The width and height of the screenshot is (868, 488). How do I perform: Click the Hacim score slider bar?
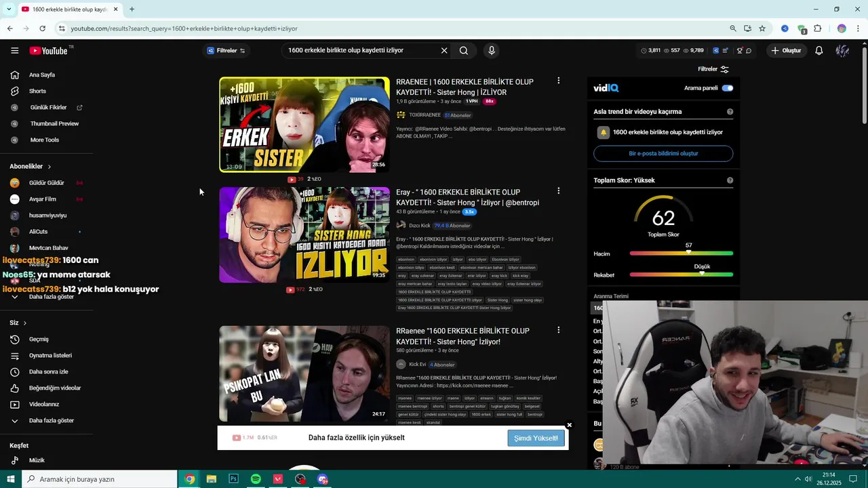tap(681, 253)
